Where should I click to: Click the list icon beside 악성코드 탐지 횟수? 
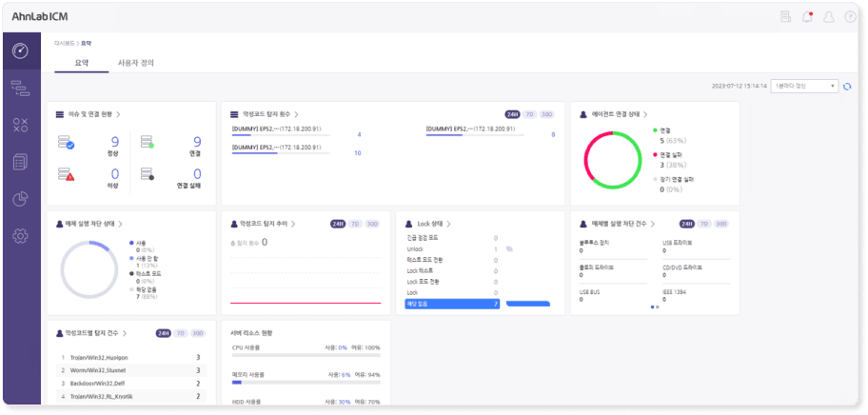point(234,114)
